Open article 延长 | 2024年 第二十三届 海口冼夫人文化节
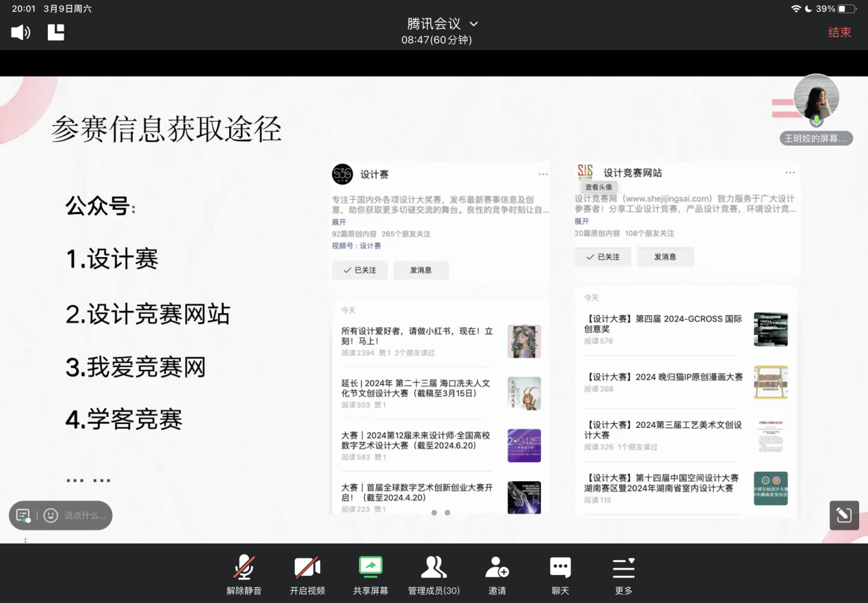The height and width of the screenshot is (603, 868). click(416, 388)
